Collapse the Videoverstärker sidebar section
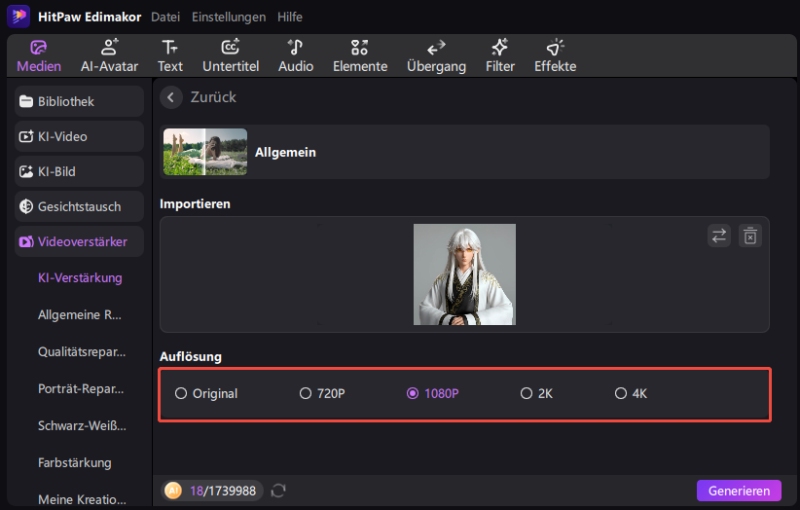The width and height of the screenshot is (800, 510). click(78, 241)
